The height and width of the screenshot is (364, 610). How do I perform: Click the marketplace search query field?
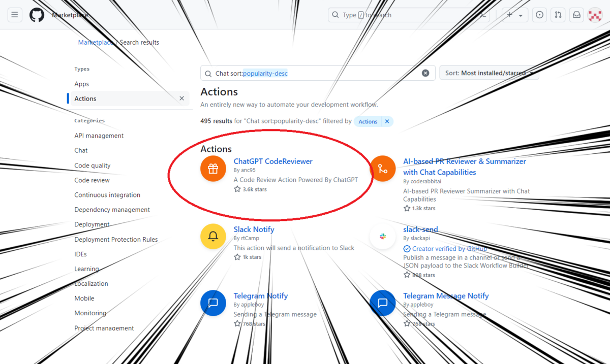pyautogui.click(x=318, y=73)
